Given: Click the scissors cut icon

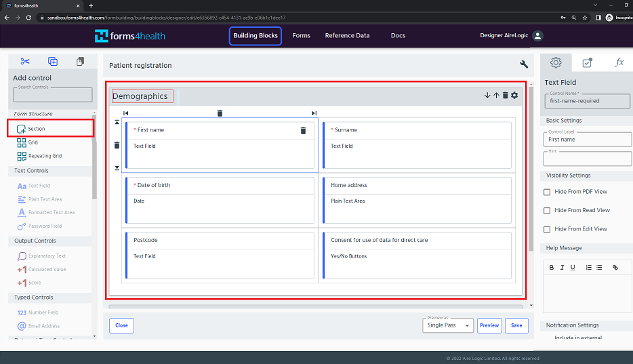Looking at the screenshot, I should coord(25,61).
